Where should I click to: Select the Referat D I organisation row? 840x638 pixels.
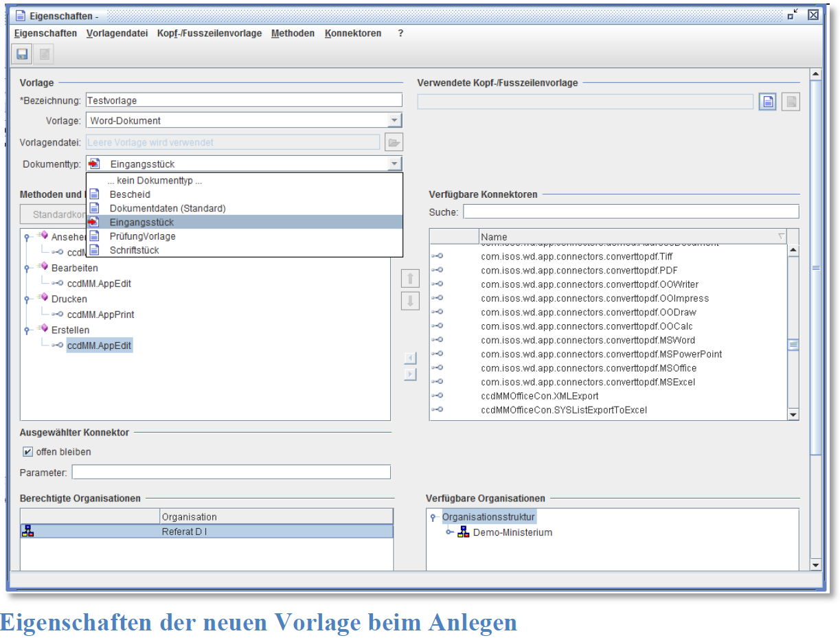[207, 532]
